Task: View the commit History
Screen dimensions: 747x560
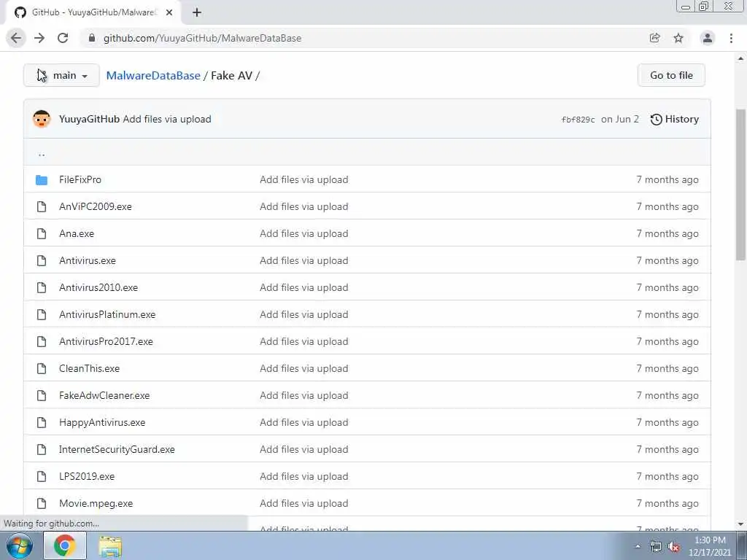Action: point(675,119)
